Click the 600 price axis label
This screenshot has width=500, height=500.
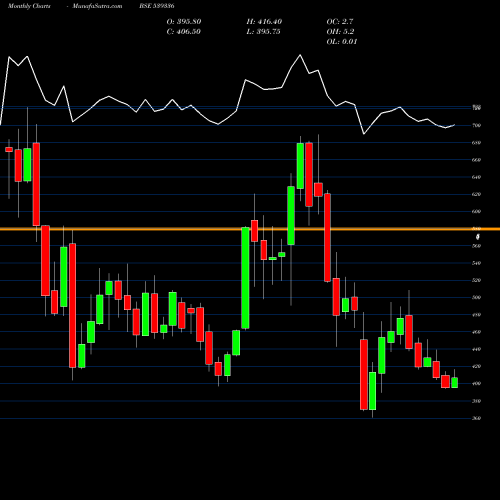click(x=476, y=211)
